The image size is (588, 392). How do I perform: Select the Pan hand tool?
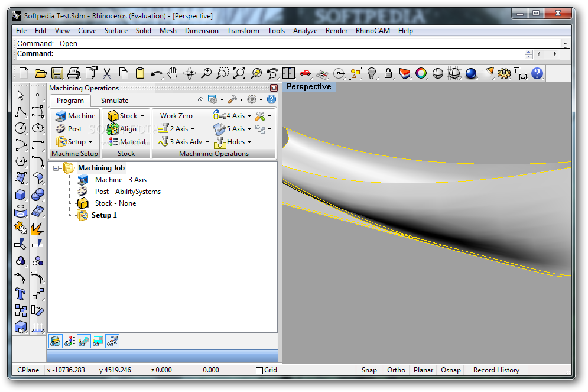coord(173,73)
